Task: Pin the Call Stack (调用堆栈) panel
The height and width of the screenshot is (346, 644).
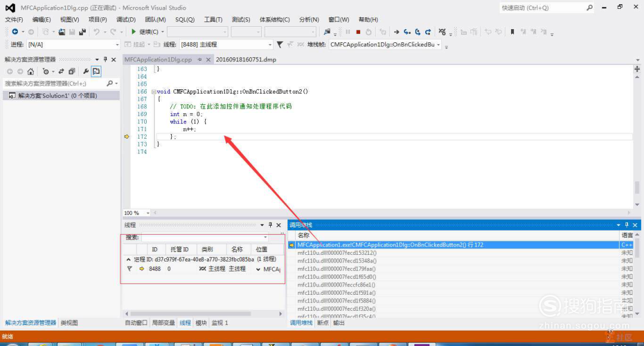Action: click(626, 225)
